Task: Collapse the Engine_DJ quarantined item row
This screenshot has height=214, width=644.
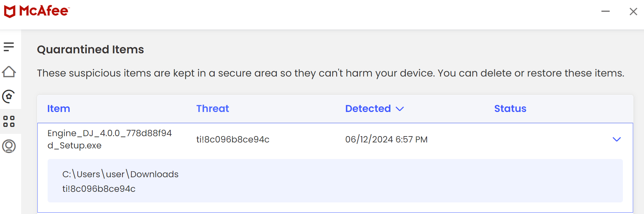Action: point(617,139)
